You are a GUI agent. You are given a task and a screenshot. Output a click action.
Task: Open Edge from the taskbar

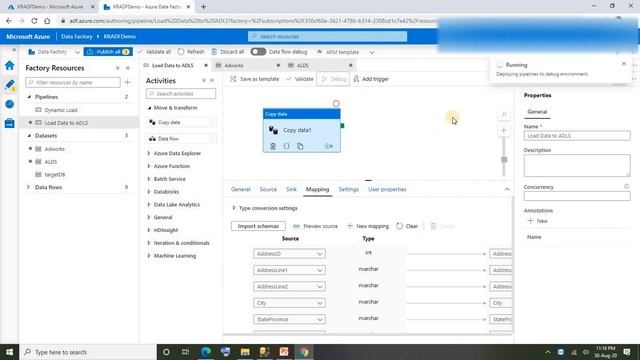click(206, 352)
